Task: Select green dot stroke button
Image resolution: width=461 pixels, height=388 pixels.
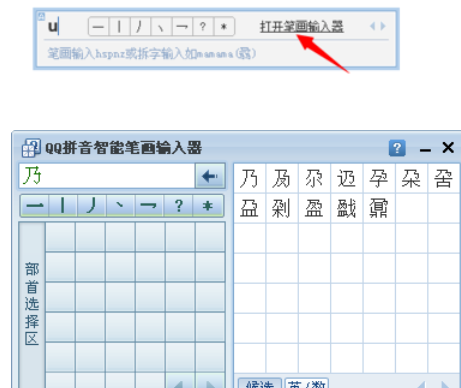Action: click(120, 206)
